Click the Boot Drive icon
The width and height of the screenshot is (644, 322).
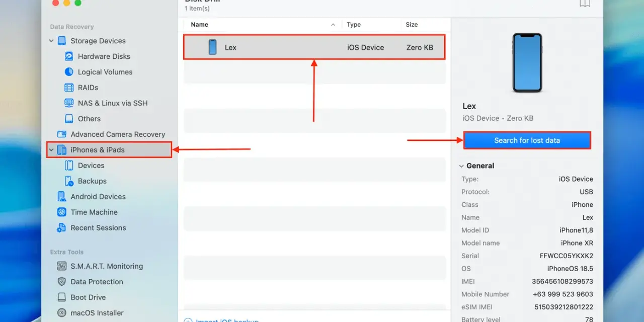pyautogui.click(x=61, y=297)
